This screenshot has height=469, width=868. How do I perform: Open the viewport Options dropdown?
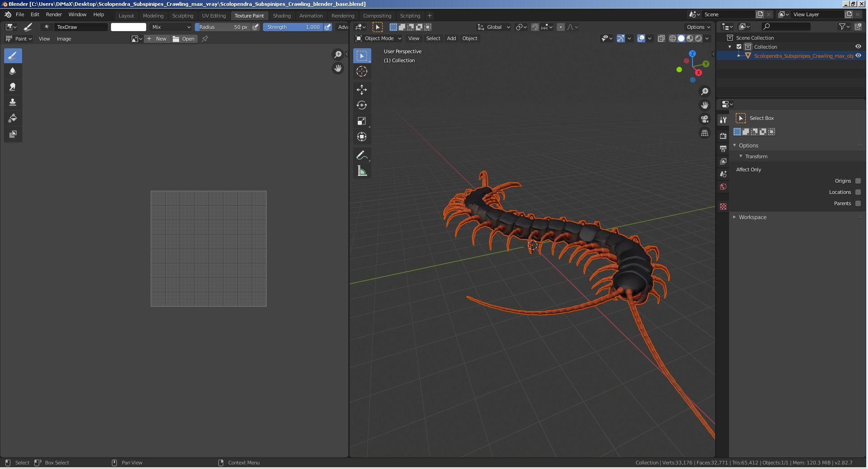tap(698, 27)
